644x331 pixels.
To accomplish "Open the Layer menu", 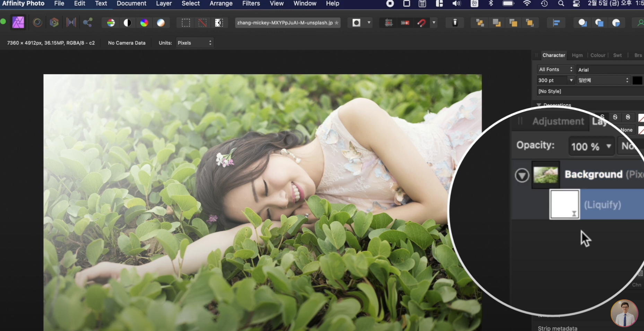I will (164, 3).
